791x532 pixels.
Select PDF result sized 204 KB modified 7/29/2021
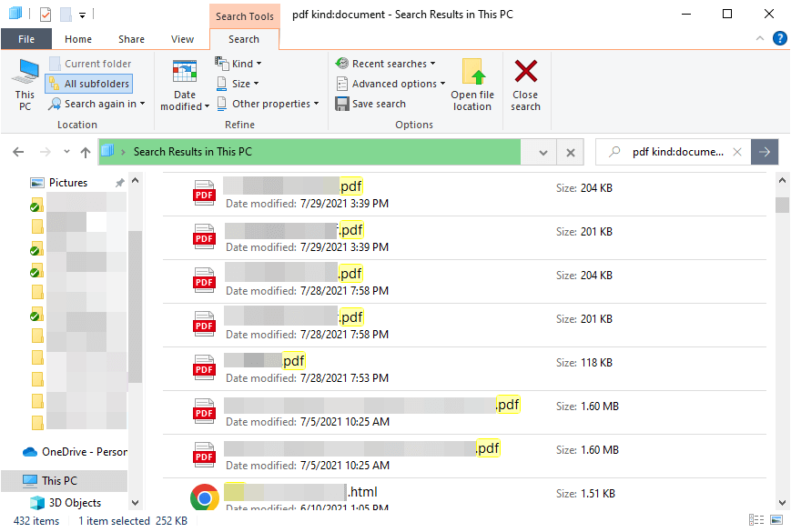click(464, 195)
